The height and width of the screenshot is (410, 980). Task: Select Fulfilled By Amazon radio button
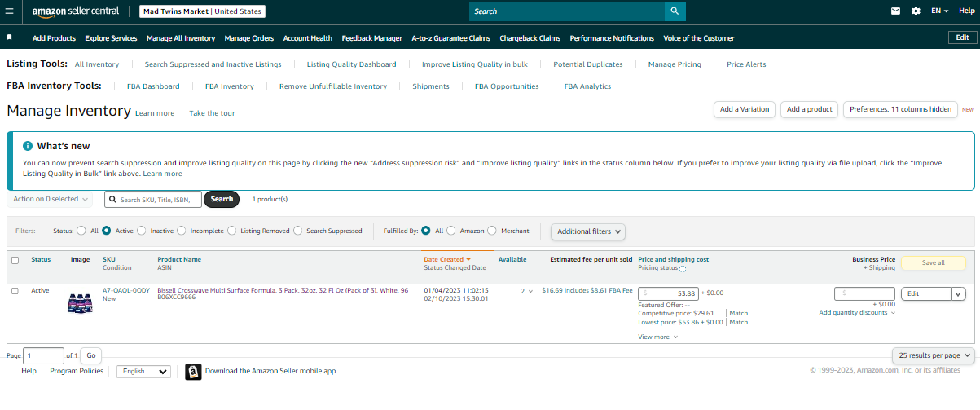pos(451,231)
